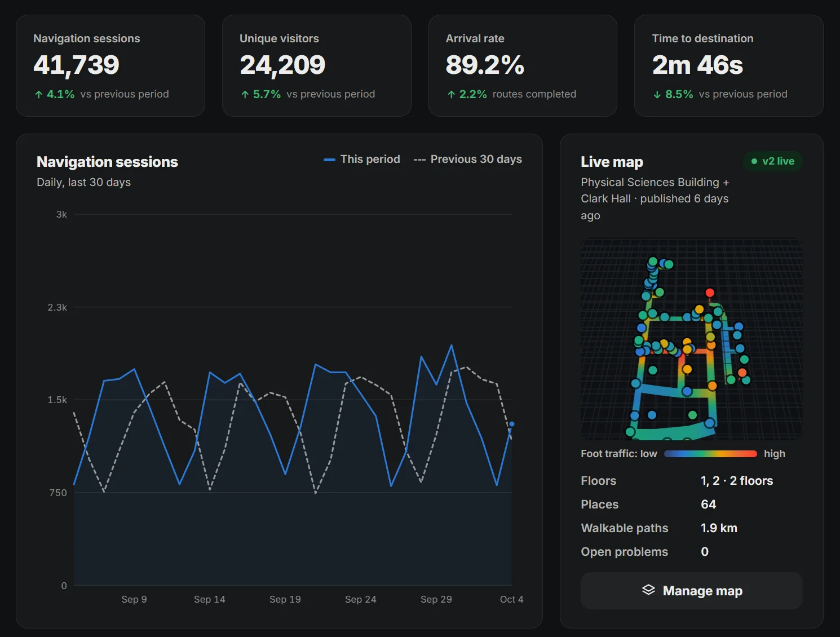Viewport: 840px width, 637px height.
Task: Click the up arrow beside 5.7%
Action: (245, 95)
